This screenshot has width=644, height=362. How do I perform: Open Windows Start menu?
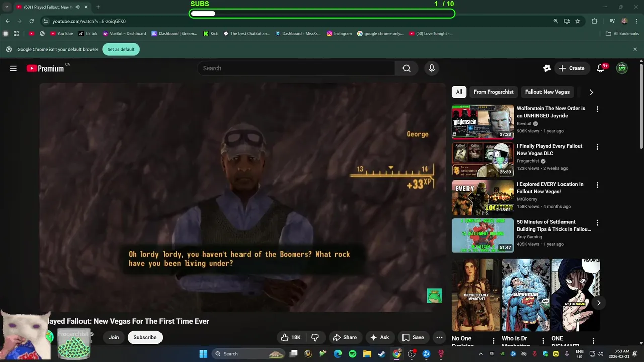pos(203,354)
